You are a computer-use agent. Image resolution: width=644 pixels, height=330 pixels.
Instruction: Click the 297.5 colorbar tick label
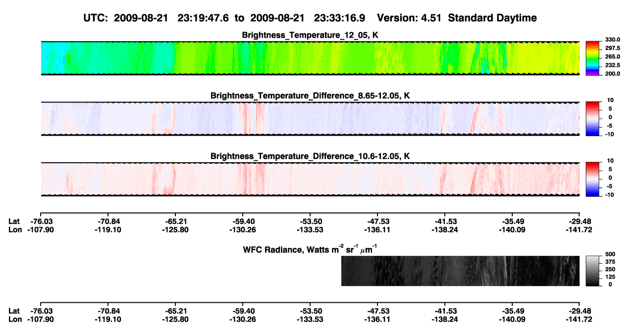(612, 48)
